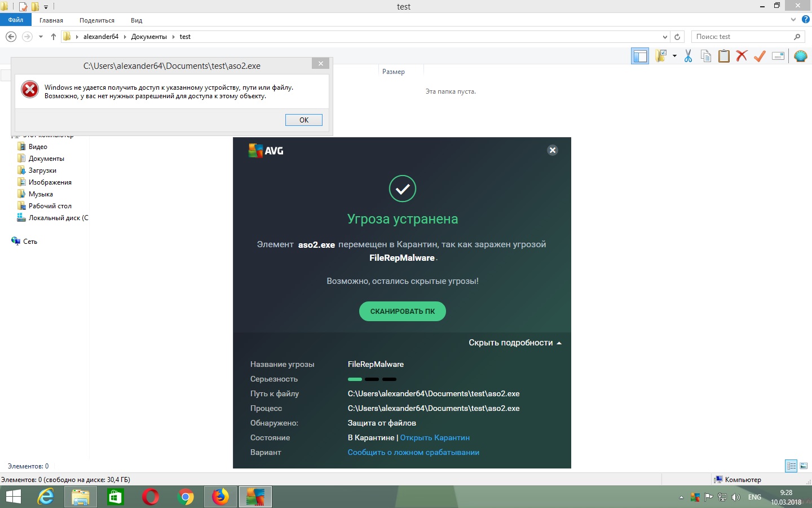Launch Google Chrome from the taskbar
This screenshot has height=508, width=812.
pos(186,497)
